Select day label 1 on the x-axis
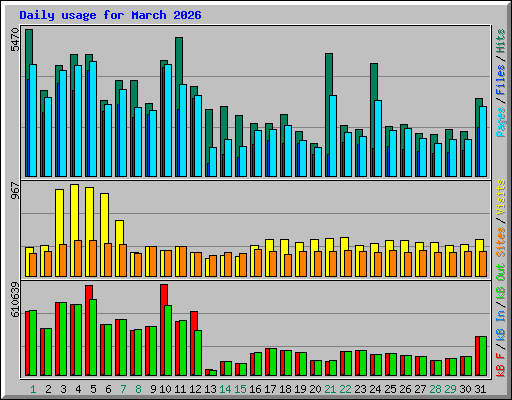512x400 pixels. pyautogui.click(x=33, y=389)
